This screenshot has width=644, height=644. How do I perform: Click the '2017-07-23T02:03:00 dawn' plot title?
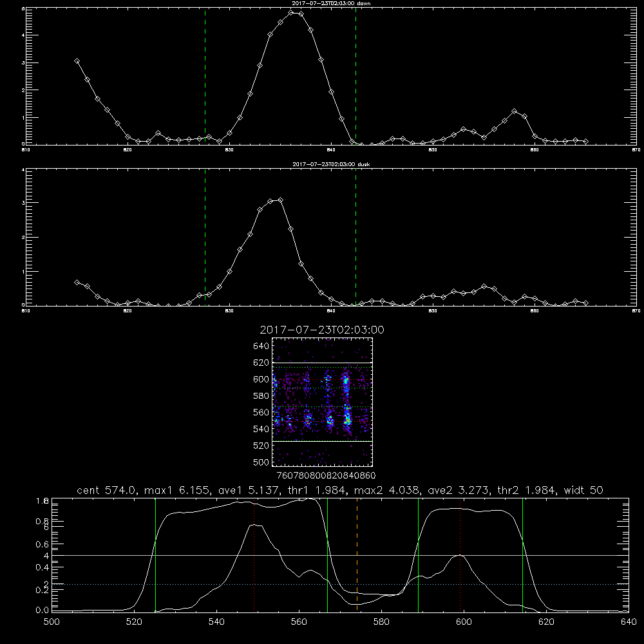[331, 3]
